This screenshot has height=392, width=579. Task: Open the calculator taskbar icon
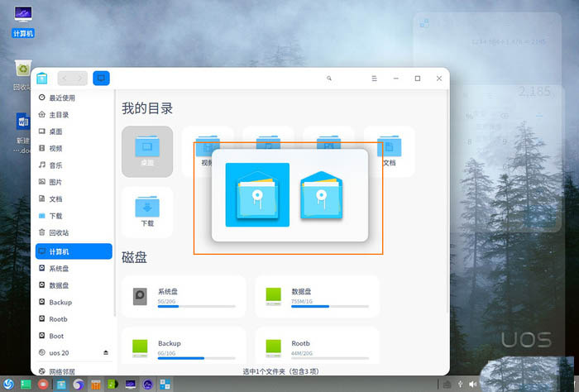(x=165, y=385)
